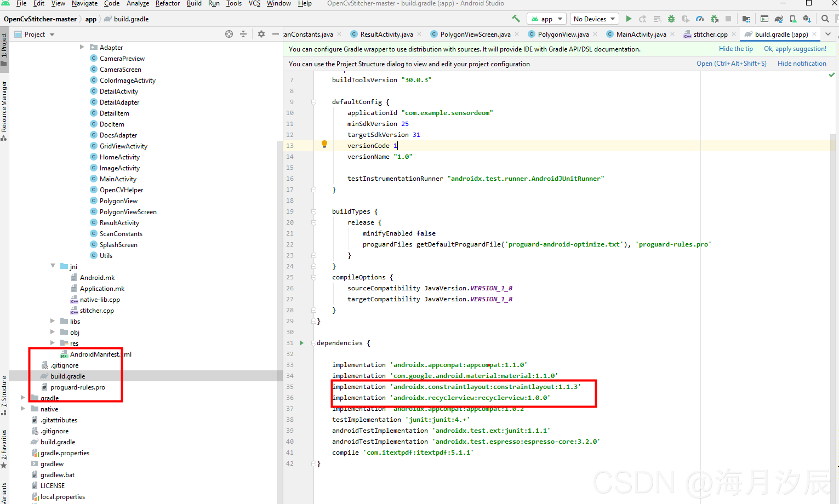Fold the compileOptions block on line 25
This screenshot has width=839, height=504.
click(314, 277)
